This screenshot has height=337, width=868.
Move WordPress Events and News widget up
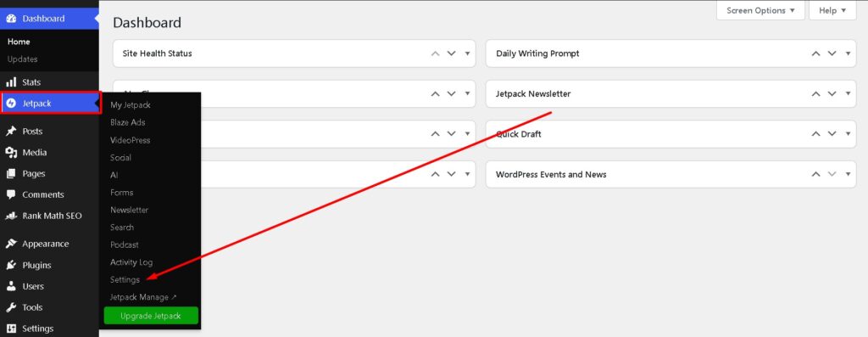tap(816, 174)
